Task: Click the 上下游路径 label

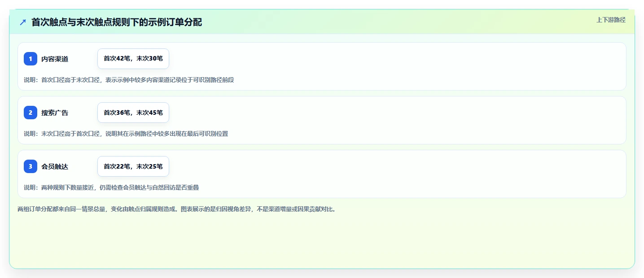Action: (611, 20)
